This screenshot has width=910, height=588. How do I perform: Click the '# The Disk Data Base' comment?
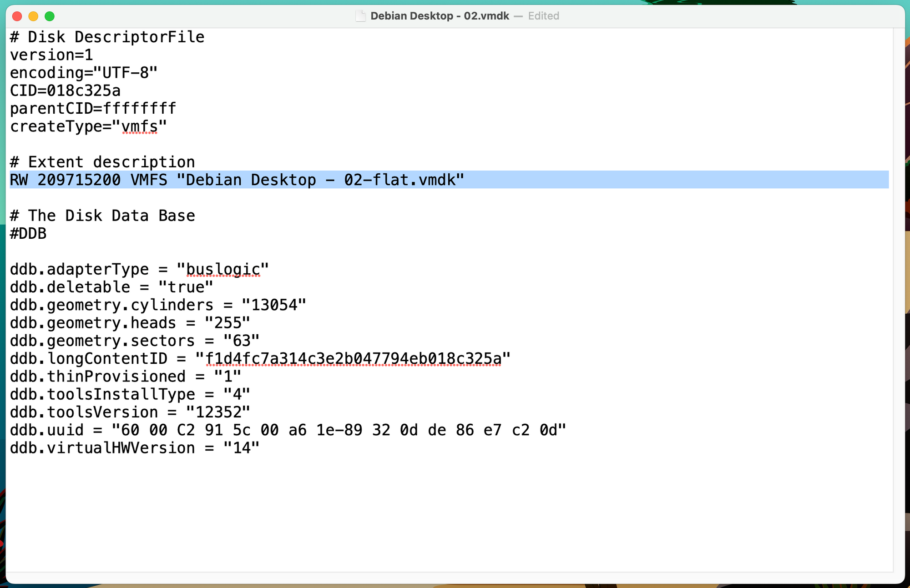pos(102,216)
